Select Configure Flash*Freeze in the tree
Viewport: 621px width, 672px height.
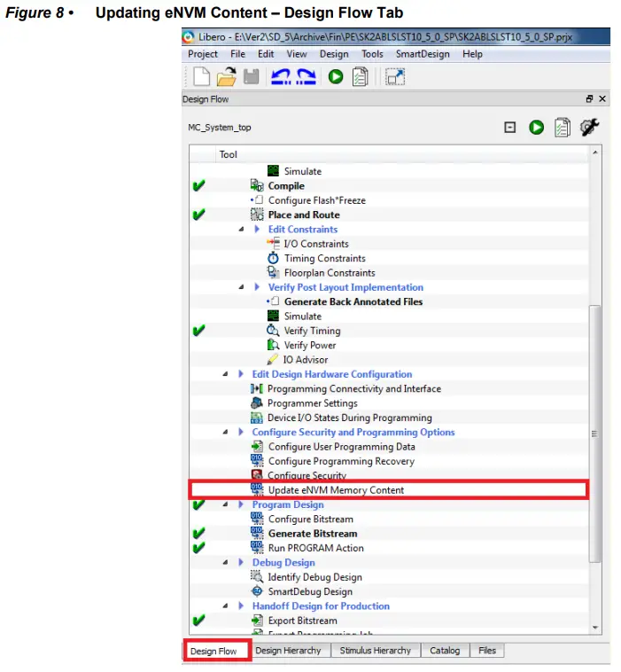tap(317, 200)
